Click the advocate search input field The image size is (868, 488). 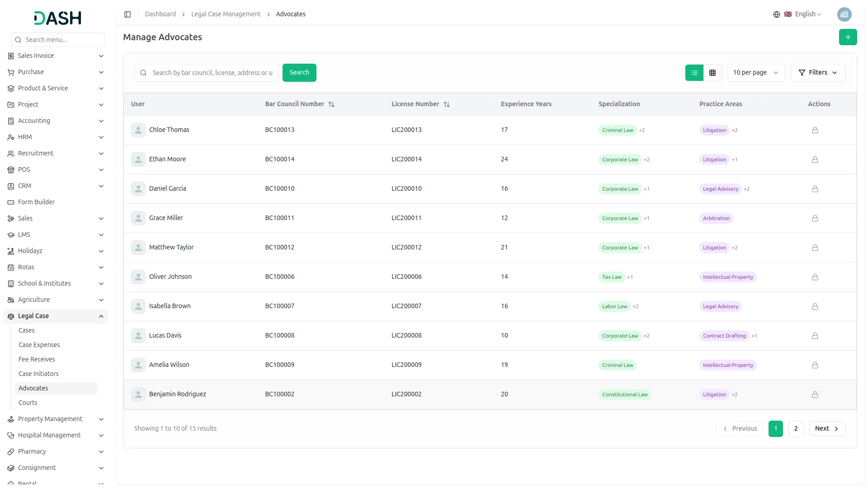tap(212, 73)
